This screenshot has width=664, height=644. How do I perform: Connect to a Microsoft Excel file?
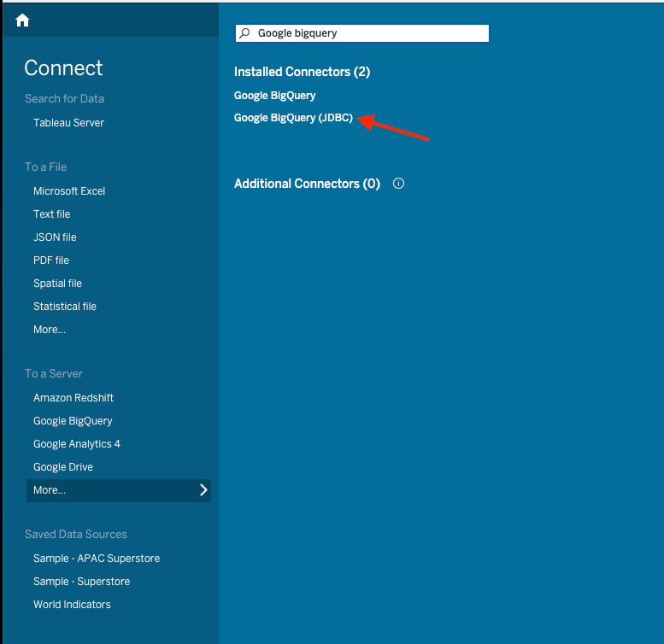pyautogui.click(x=69, y=191)
